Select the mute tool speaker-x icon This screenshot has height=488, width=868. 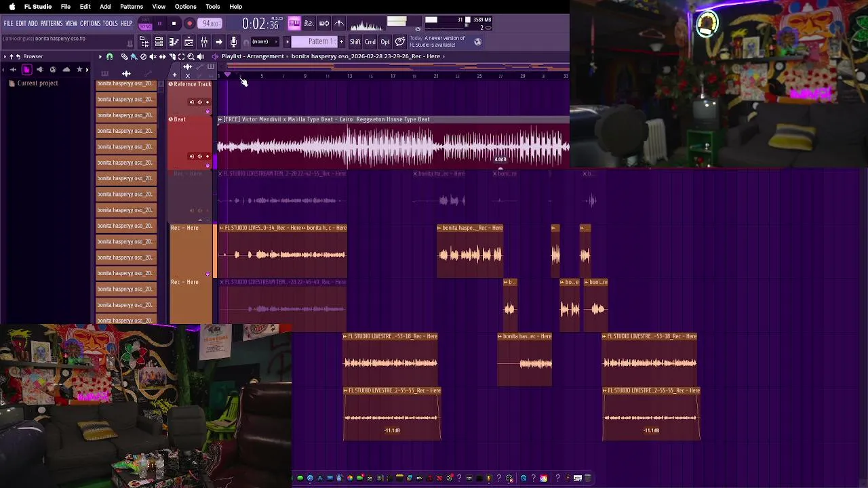click(x=153, y=56)
